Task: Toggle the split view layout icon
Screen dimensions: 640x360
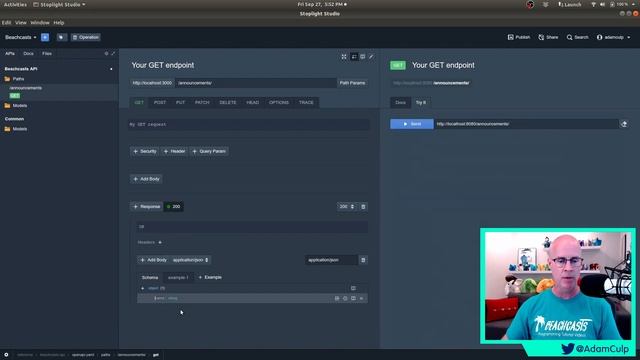Action: point(354,57)
